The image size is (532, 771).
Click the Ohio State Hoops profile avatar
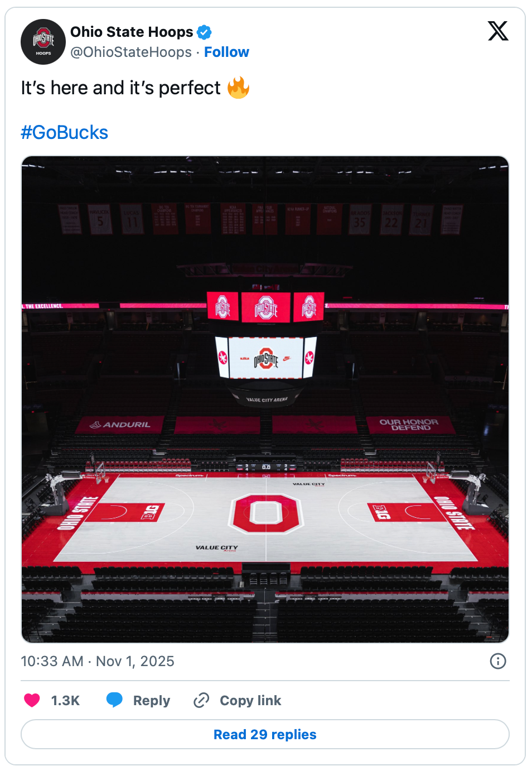click(43, 42)
